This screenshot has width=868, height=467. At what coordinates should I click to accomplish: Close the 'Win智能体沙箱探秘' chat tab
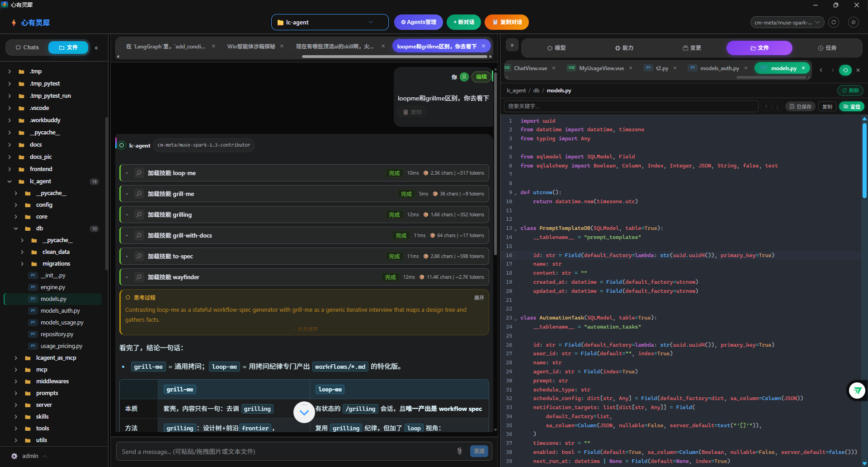(x=282, y=46)
